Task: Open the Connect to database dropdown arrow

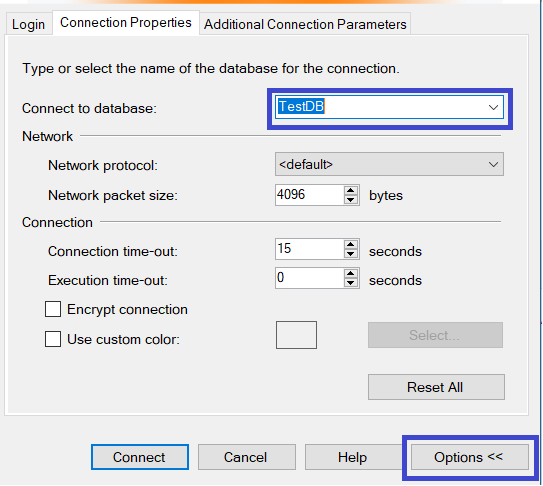Action: tap(493, 107)
